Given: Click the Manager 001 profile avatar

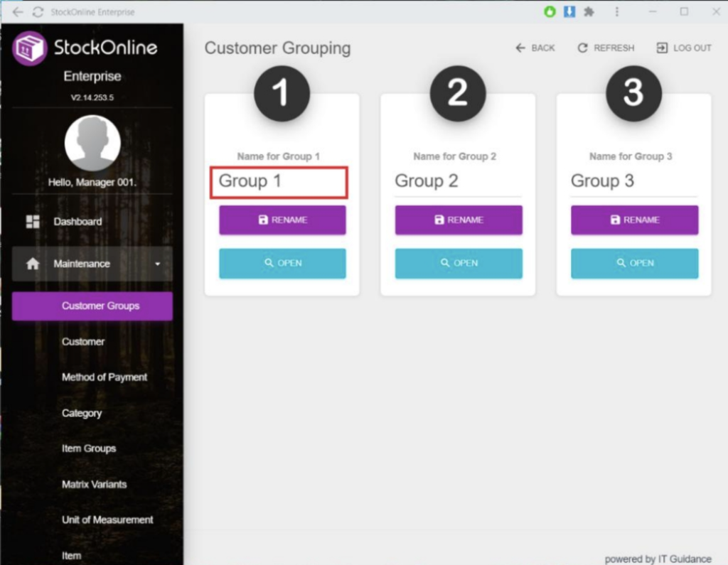Looking at the screenshot, I should [x=92, y=143].
